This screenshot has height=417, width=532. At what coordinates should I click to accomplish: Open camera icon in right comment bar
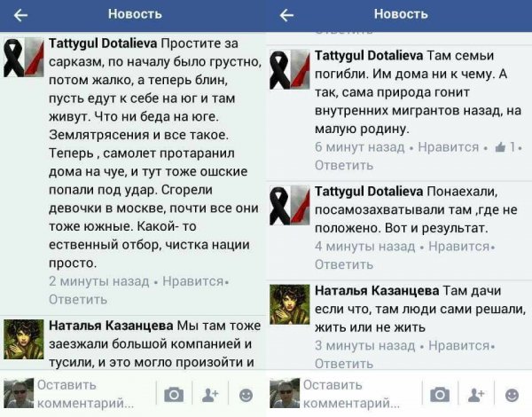click(440, 395)
